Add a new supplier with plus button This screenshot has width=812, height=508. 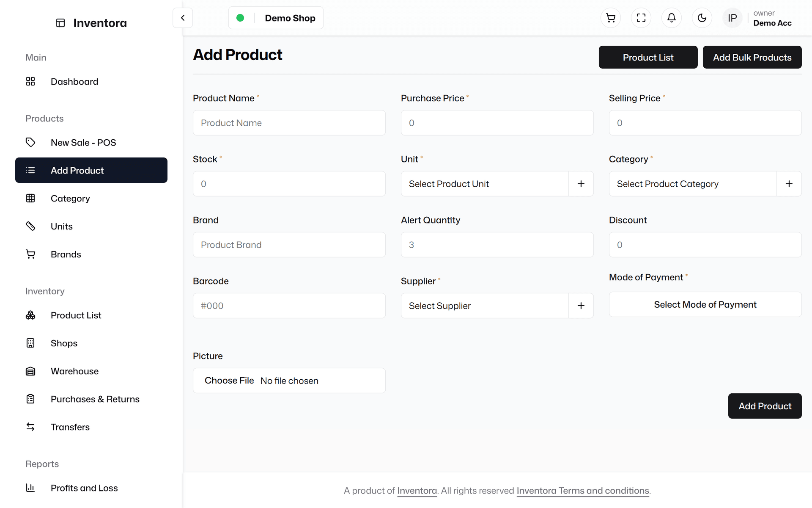tap(581, 306)
